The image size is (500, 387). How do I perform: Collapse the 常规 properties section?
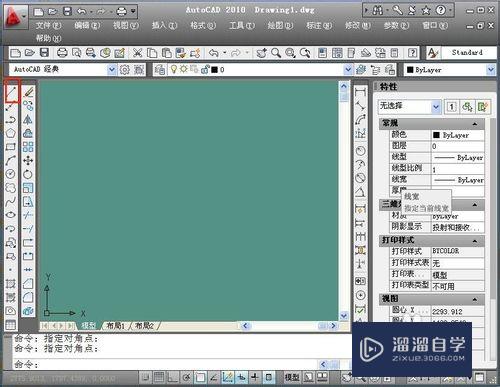click(475, 124)
